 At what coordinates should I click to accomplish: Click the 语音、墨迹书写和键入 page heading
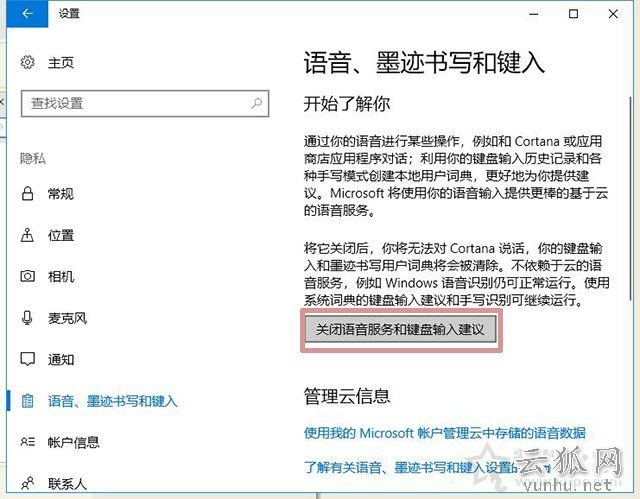point(424,63)
